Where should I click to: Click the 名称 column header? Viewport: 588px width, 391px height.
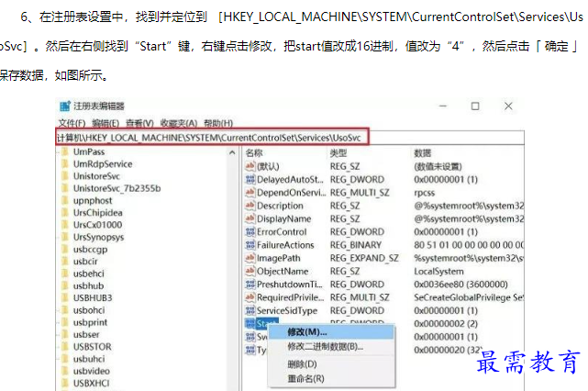click(x=254, y=152)
